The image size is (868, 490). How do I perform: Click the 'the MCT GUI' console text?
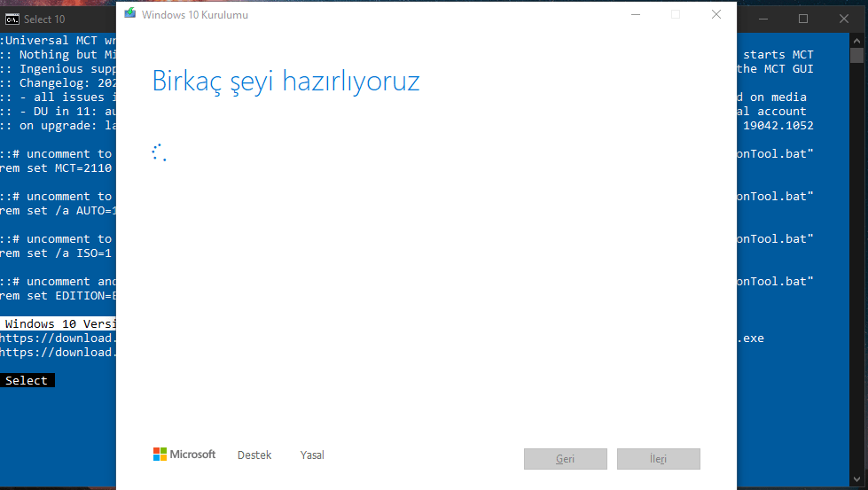(775, 68)
